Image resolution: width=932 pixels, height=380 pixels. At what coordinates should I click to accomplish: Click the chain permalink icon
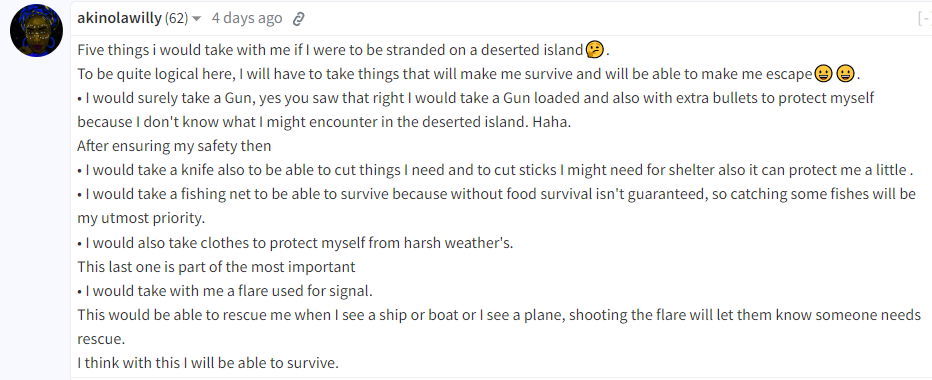(x=298, y=20)
